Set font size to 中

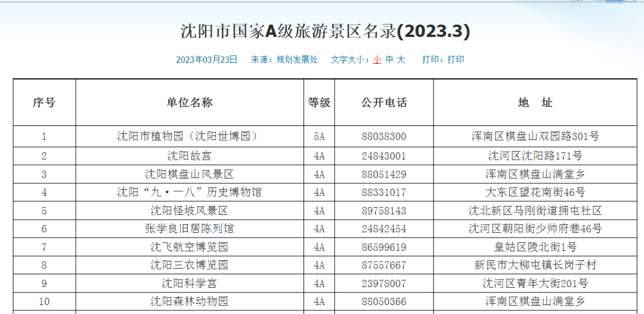(x=389, y=60)
